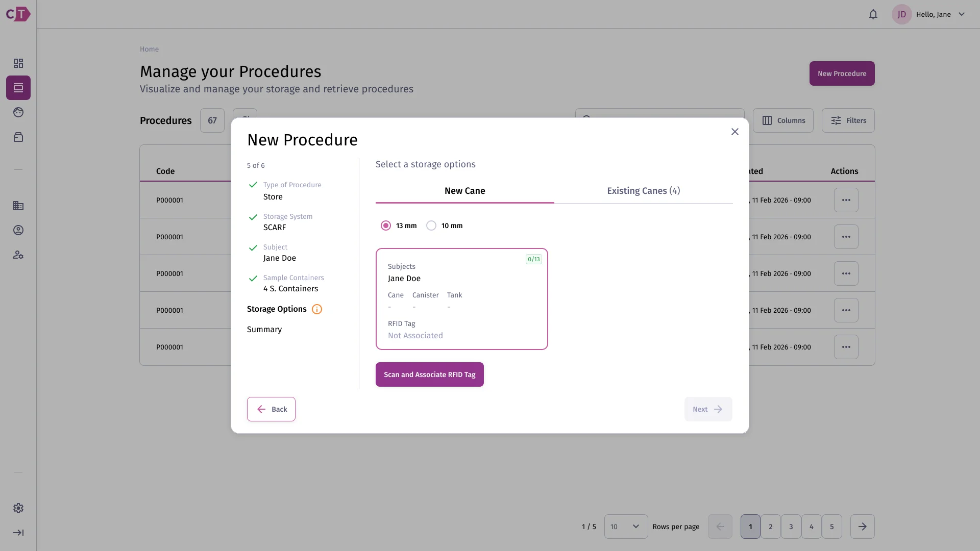The height and width of the screenshot is (551, 980).
Task: Select the Jane Doe cane card
Action: (462, 299)
